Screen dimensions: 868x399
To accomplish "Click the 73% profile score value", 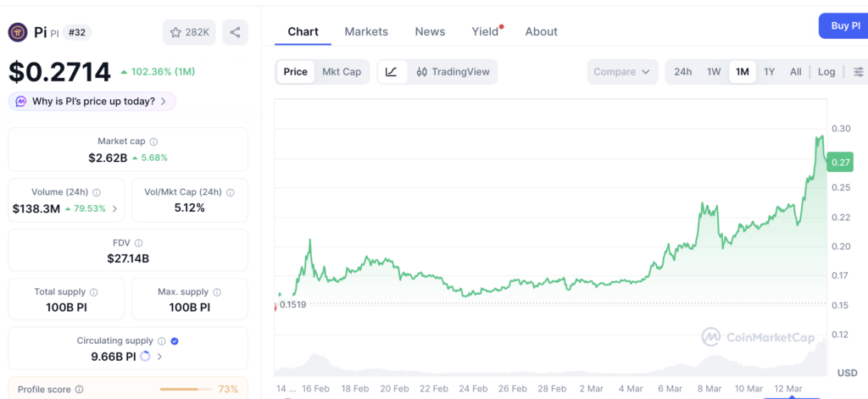I will tap(228, 390).
